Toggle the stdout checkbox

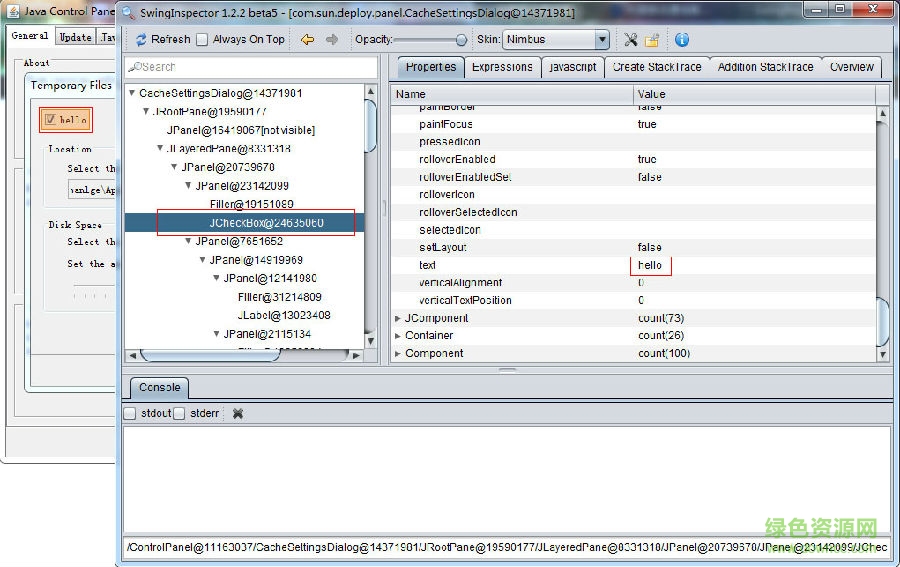pyautogui.click(x=130, y=413)
